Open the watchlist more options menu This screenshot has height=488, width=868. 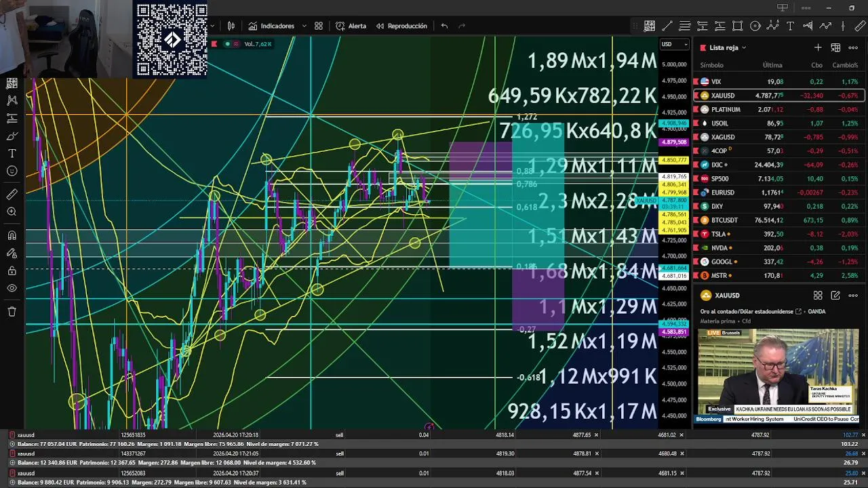pyautogui.click(x=853, y=47)
